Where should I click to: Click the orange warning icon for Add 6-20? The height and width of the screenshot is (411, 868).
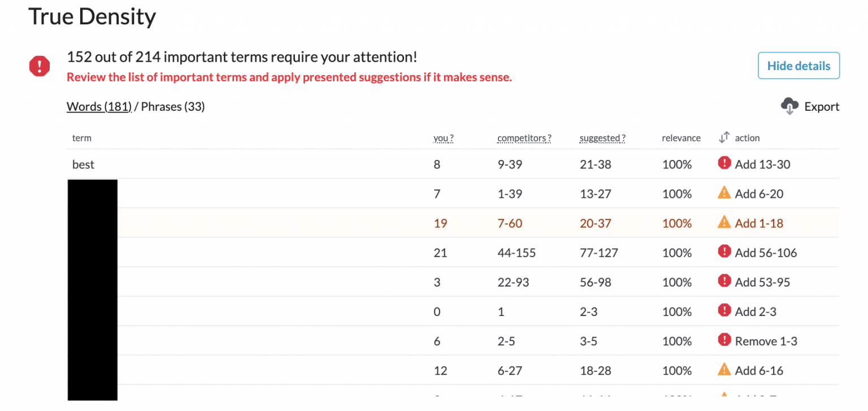coord(724,193)
